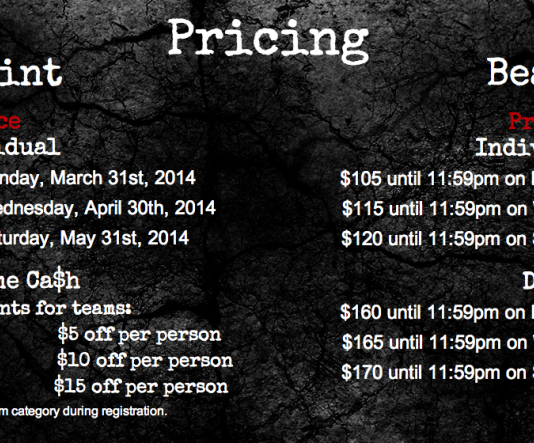This screenshot has height=443, width=534.
Task: Click the partially visible Beast heading on right
Action: click(x=511, y=73)
